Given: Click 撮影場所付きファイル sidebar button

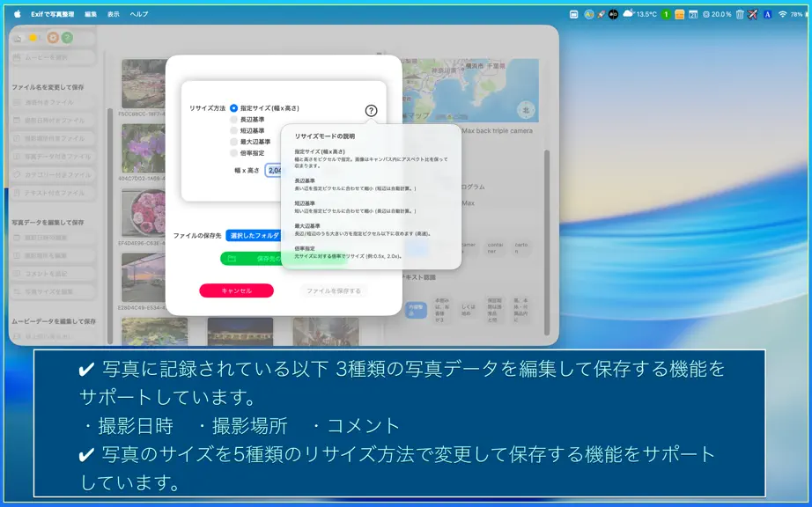Looking at the screenshot, I should tap(53, 139).
